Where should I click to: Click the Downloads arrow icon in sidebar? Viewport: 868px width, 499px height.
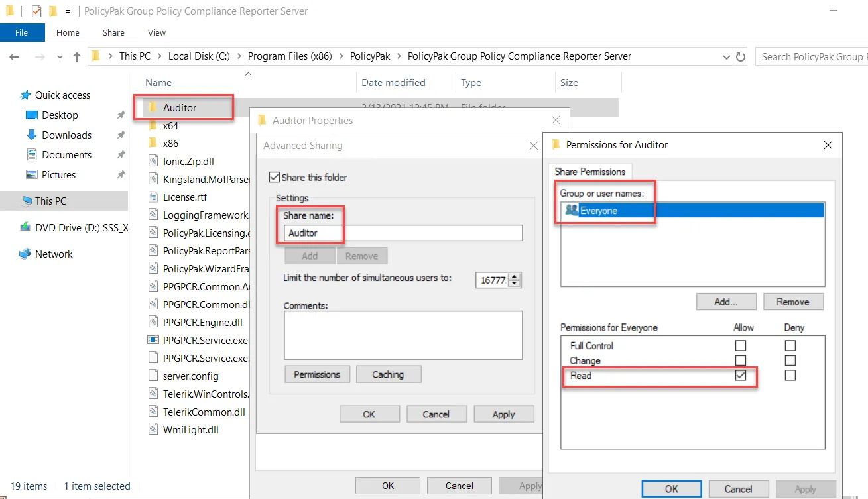click(x=31, y=135)
